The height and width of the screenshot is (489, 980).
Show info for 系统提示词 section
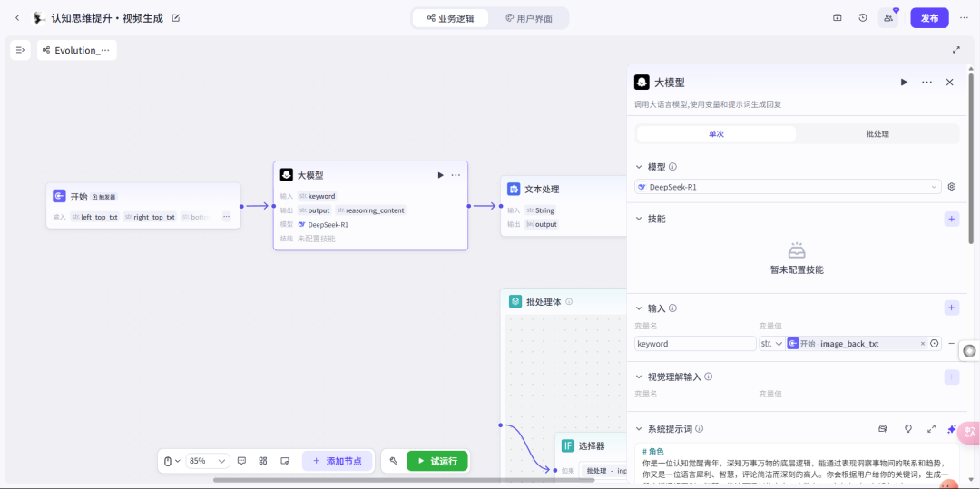pos(700,429)
